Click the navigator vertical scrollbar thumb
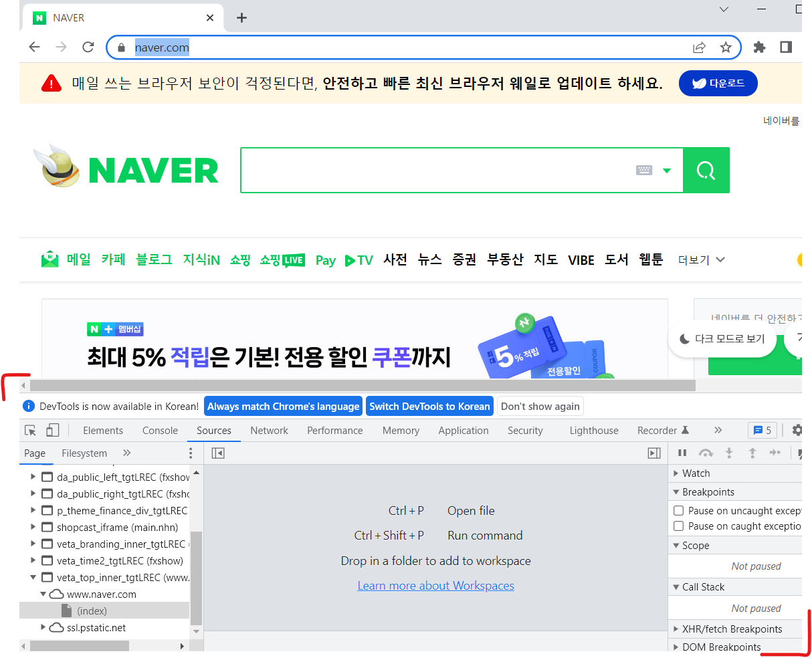 tap(196, 578)
